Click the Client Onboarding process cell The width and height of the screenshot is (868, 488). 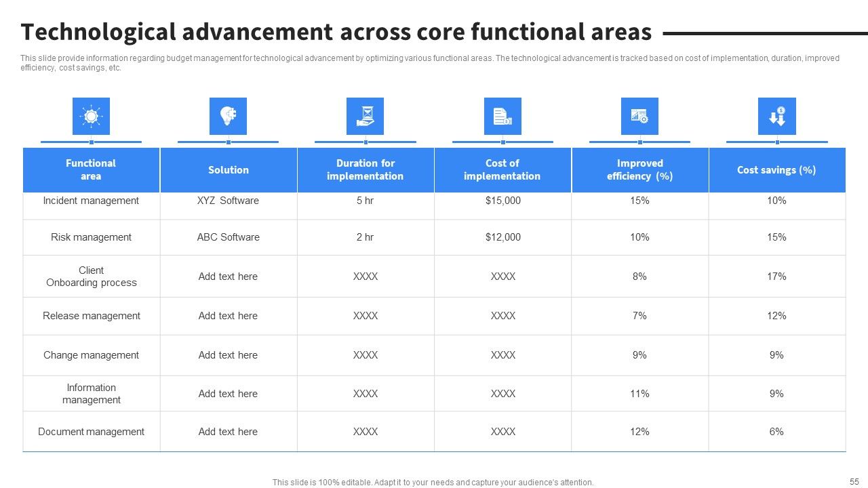(92, 277)
